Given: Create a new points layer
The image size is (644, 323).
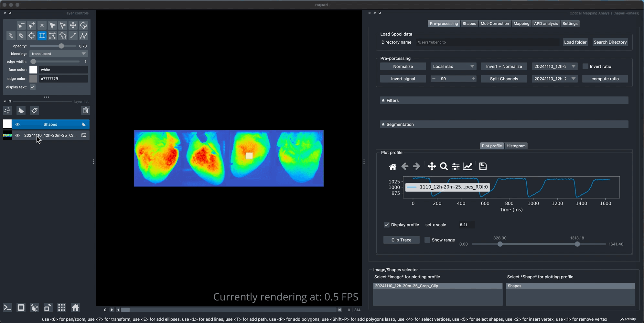Looking at the screenshot, I should coord(7,111).
